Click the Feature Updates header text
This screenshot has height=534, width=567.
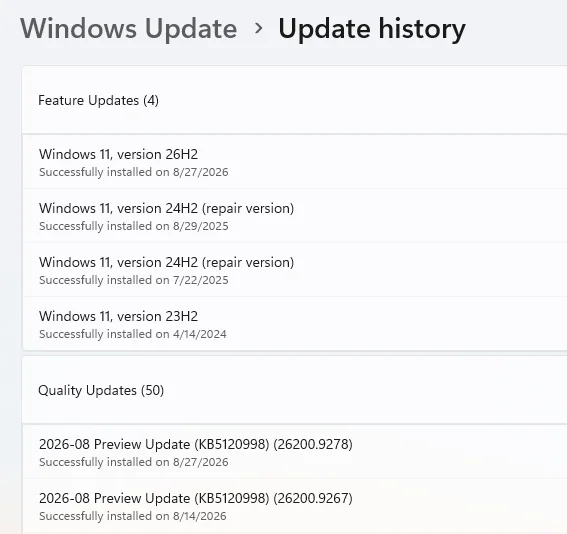pyautogui.click(x=98, y=100)
